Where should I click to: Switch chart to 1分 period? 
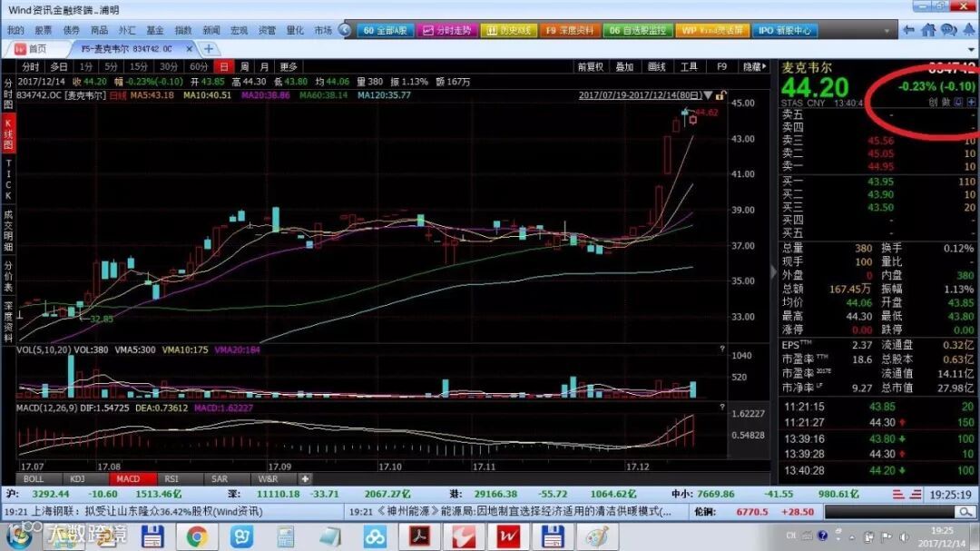[86, 67]
